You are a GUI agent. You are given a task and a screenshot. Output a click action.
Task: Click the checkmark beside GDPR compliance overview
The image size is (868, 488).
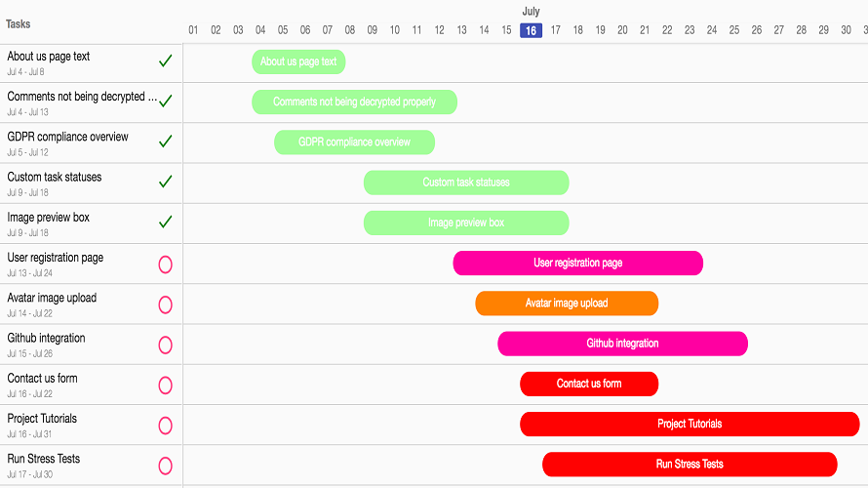tap(165, 142)
